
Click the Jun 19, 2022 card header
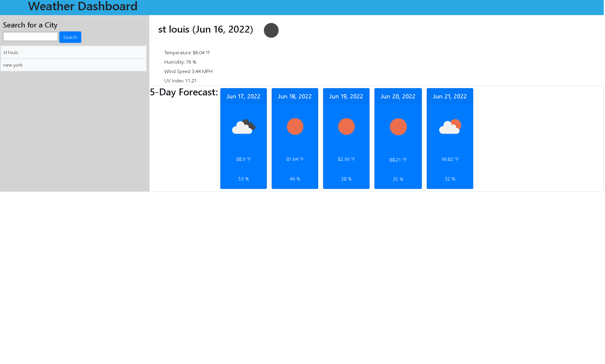pyautogui.click(x=346, y=96)
